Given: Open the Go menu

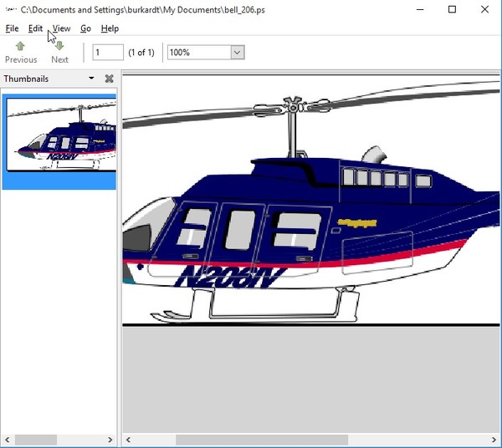Looking at the screenshot, I should [85, 28].
